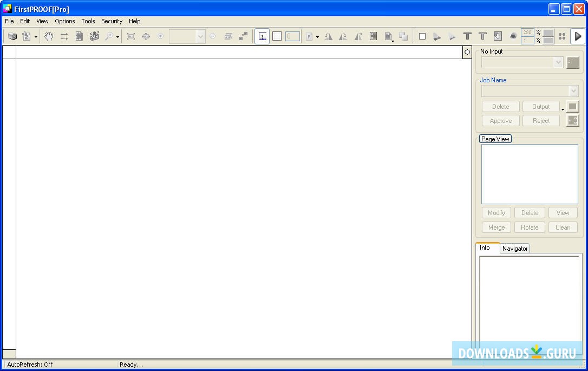Image resolution: width=588 pixels, height=371 pixels.
Task: Click the factory output arrows toolbar icon
Action: click(94, 36)
